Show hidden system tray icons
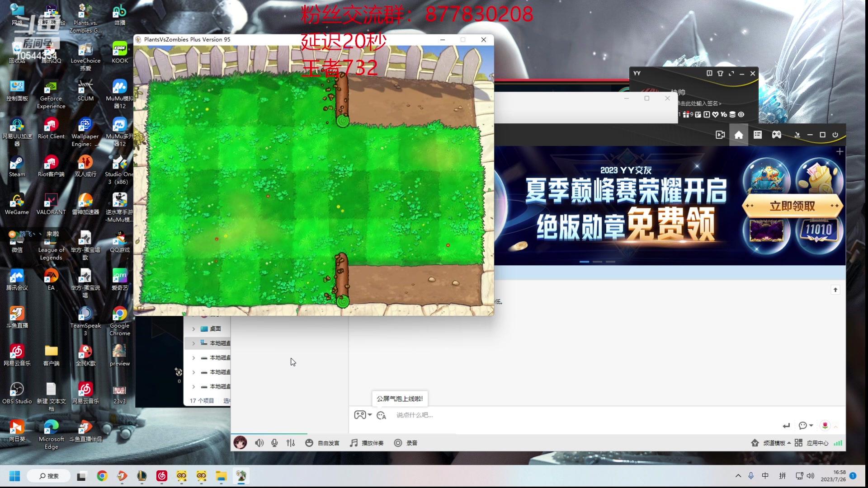This screenshot has height=488, width=868. coord(738,476)
